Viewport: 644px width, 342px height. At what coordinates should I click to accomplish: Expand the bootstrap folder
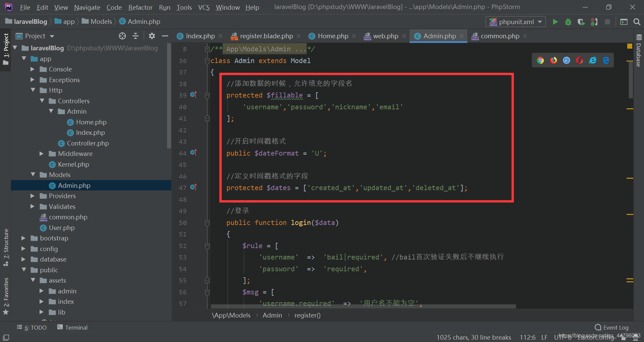23,238
